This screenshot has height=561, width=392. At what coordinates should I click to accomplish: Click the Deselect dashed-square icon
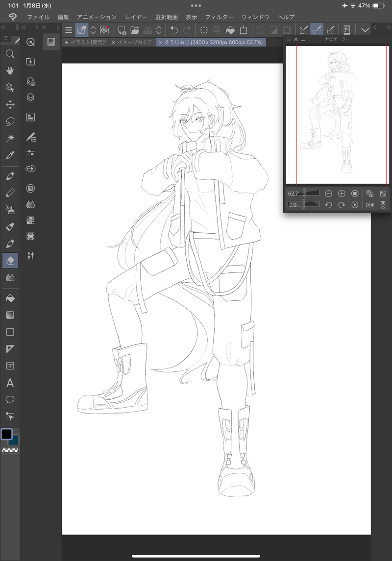[260, 30]
